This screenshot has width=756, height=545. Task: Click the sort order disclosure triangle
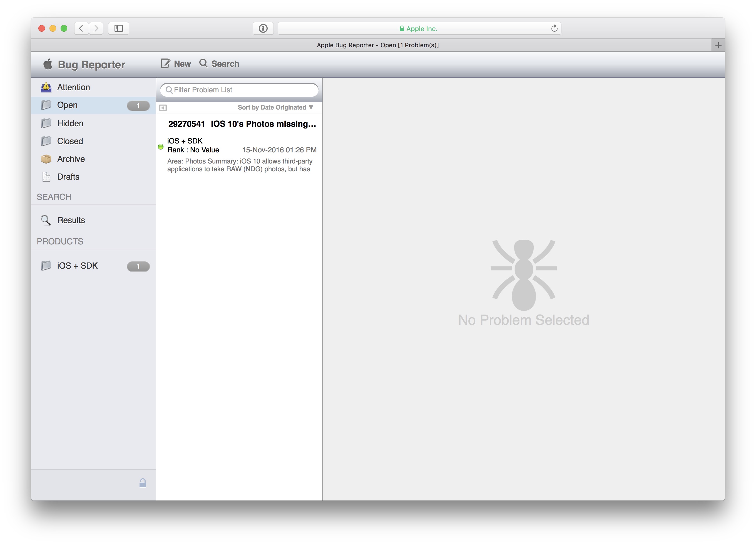311,107
